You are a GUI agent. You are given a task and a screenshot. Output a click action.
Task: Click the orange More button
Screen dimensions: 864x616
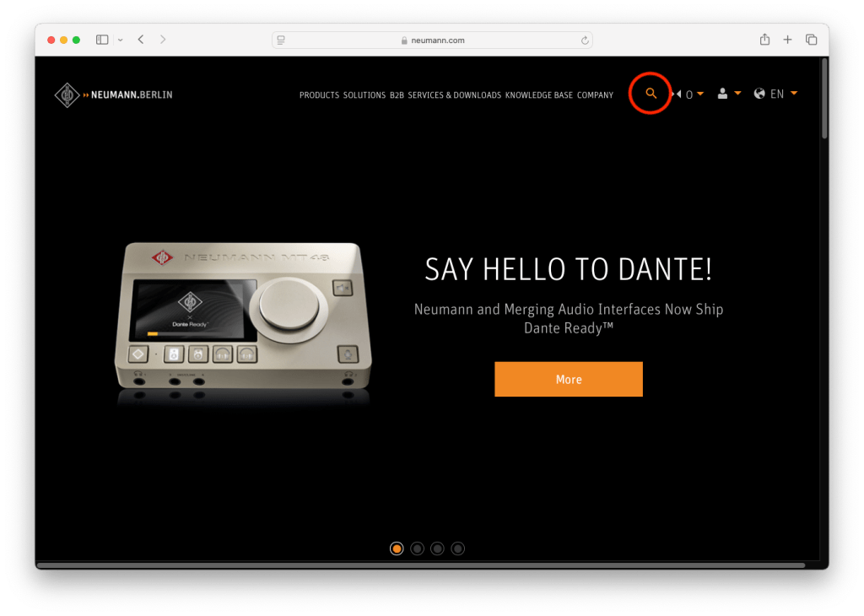click(x=568, y=379)
